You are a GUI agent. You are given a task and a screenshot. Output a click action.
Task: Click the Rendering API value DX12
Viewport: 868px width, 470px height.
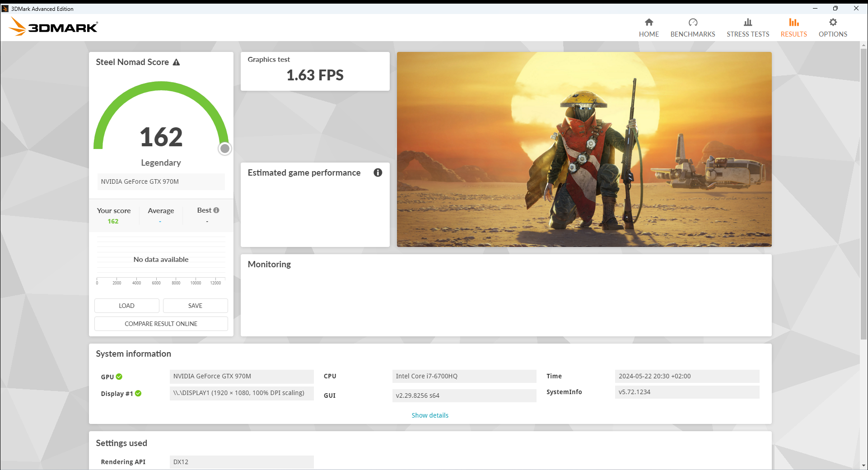(x=242, y=462)
